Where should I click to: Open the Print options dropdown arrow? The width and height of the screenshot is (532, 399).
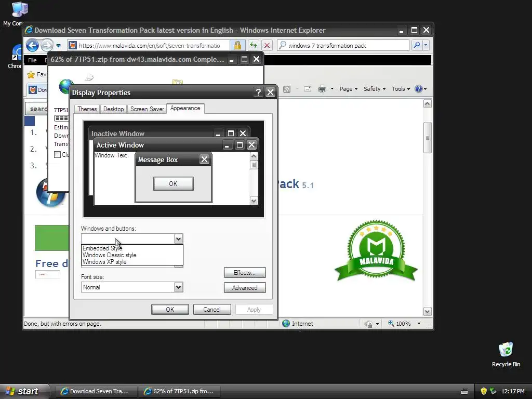click(332, 89)
